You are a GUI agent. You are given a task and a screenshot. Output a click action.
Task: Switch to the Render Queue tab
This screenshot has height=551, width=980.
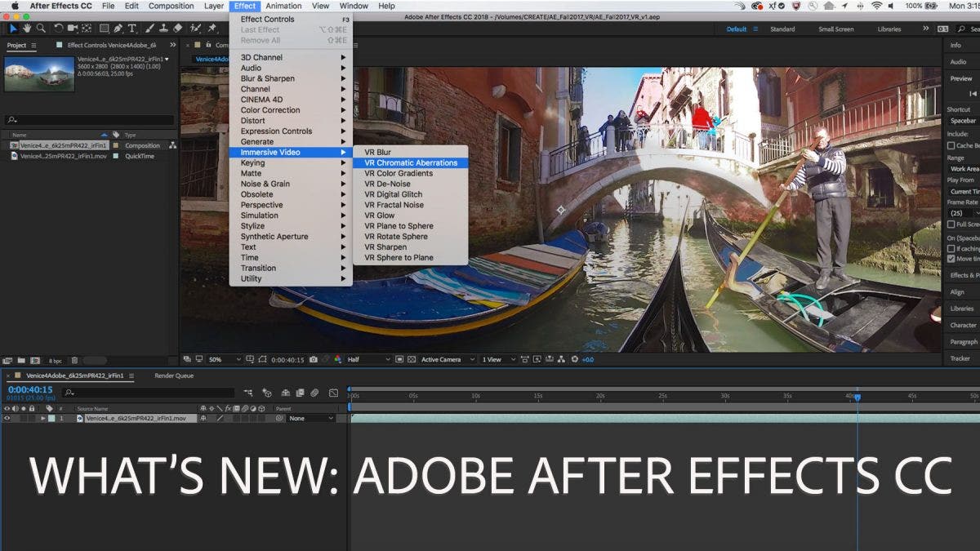point(174,374)
